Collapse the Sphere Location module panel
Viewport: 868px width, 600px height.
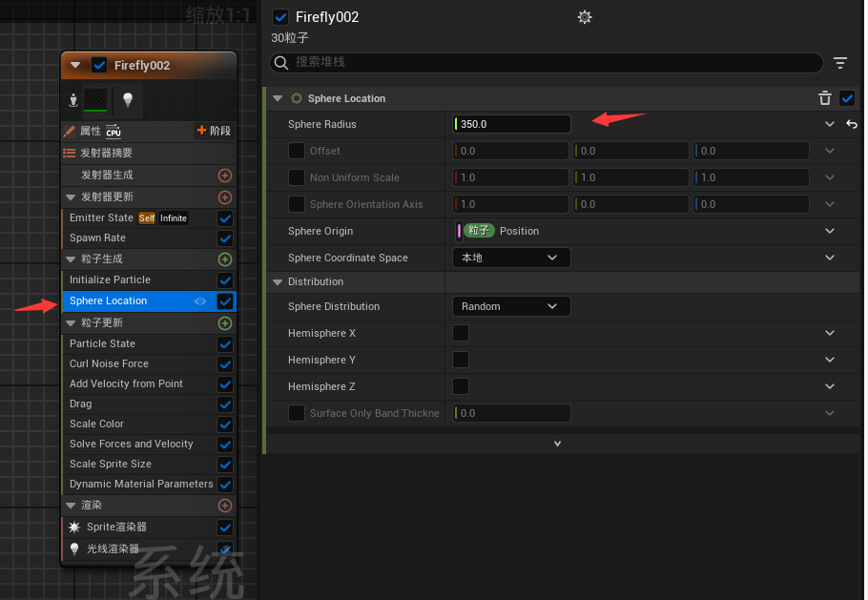pos(278,98)
